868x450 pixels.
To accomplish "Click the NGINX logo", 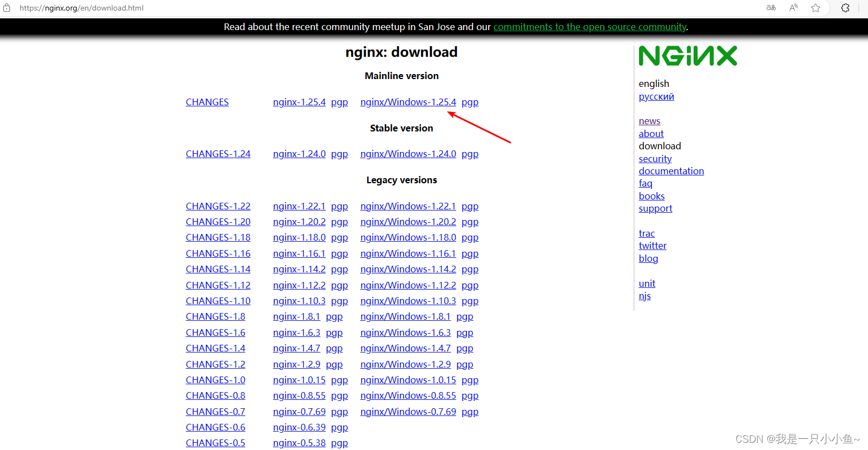I will (687, 56).
